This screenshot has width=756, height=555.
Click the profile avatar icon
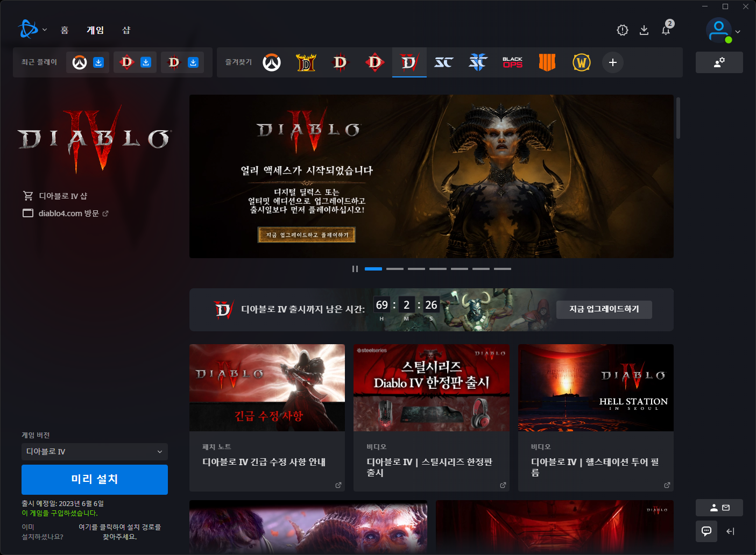719,31
